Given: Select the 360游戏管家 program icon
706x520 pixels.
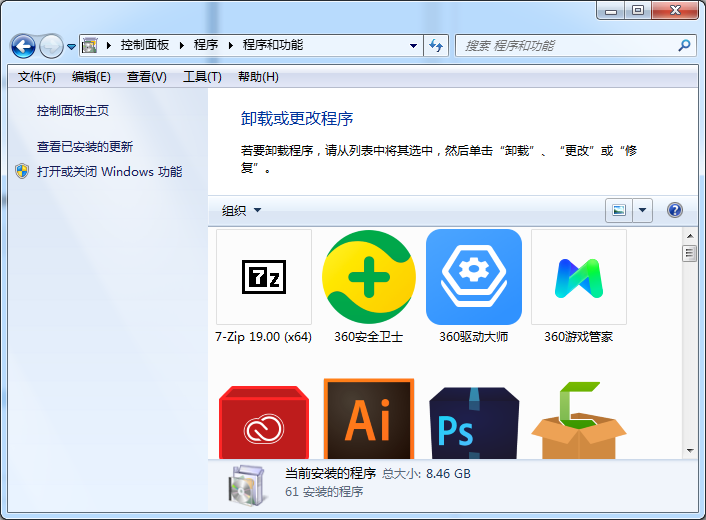Looking at the screenshot, I should pyautogui.click(x=579, y=277).
